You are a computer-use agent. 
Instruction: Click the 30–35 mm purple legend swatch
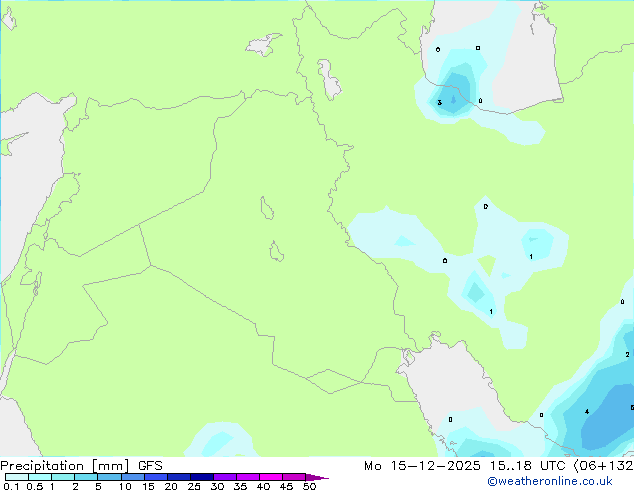(225, 477)
